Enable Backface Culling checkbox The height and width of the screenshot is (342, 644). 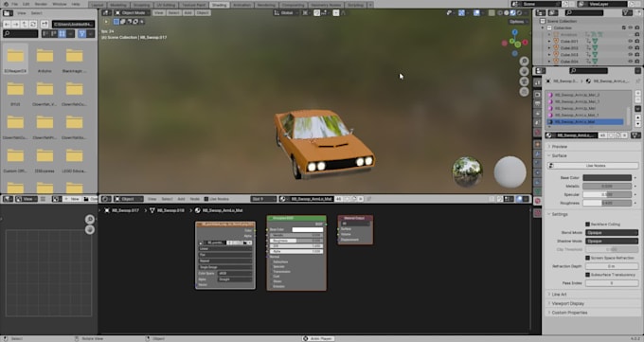point(588,225)
